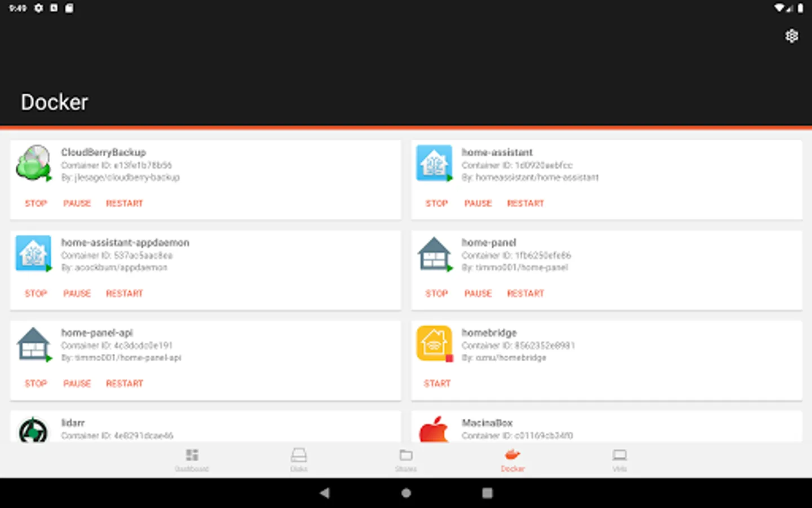Tap the yellow homebridge icon

[434, 344]
